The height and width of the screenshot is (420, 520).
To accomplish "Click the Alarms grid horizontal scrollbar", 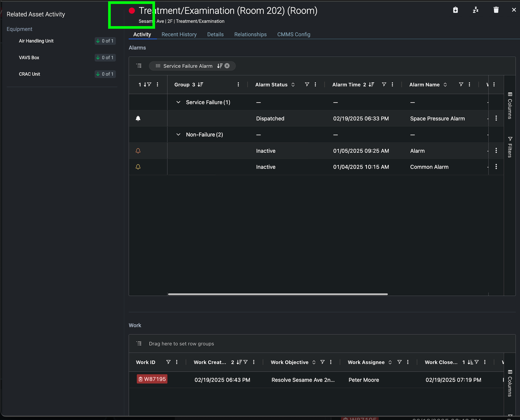I will click(278, 294).
